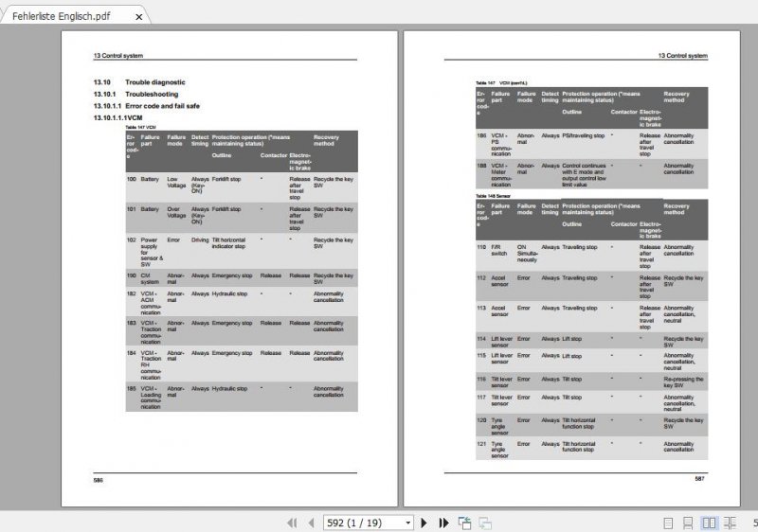Select two pages facing layout

(x=709, y=523)
